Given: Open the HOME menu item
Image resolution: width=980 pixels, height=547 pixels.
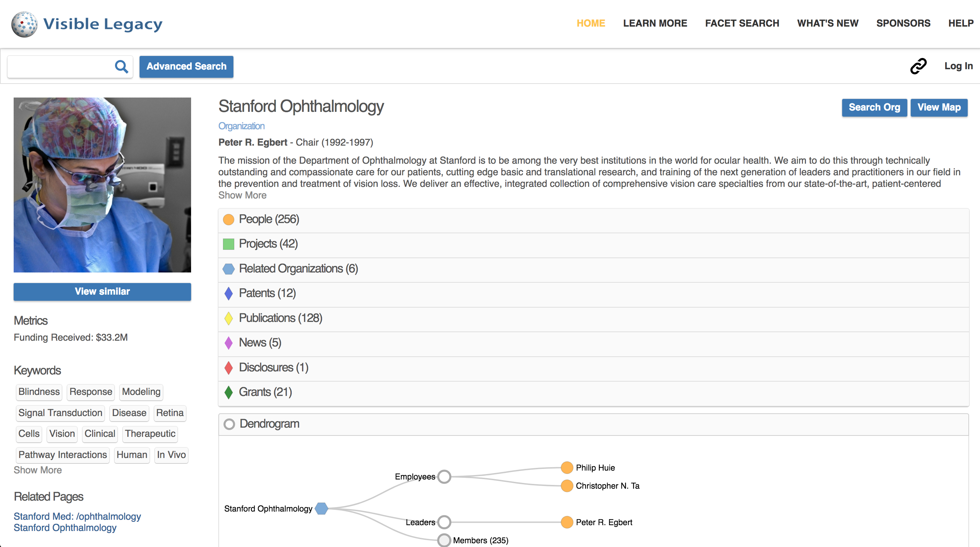Looking at the screenshot, I should coord(590,23).
